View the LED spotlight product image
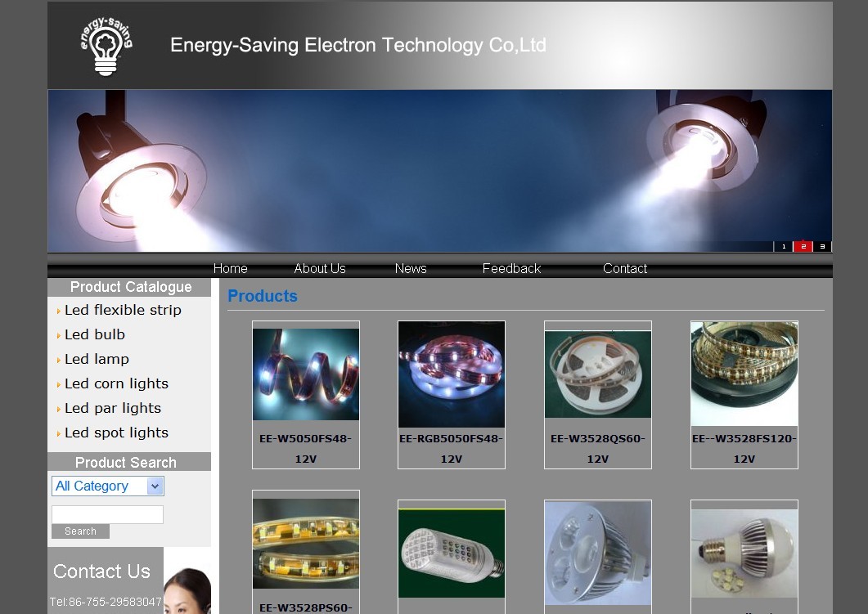 point(598,553)
